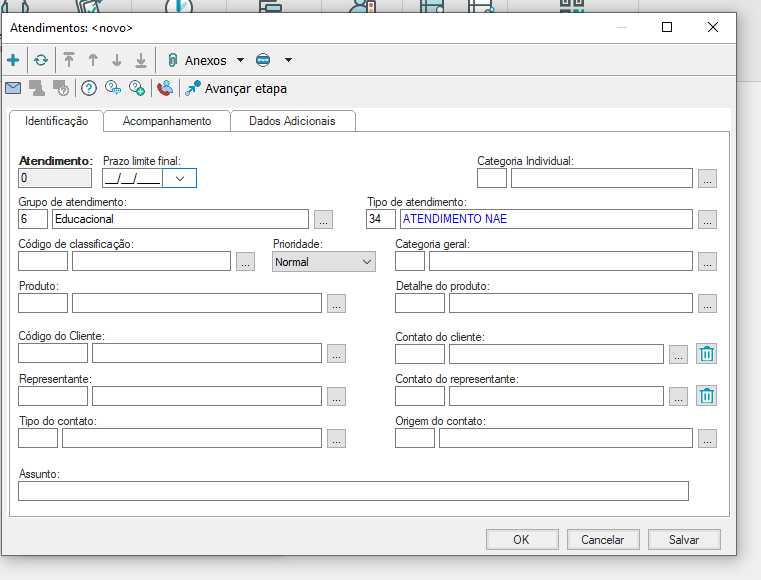
Task: Switch to the Acompanhamento tab
Action: tap(167, 121)
